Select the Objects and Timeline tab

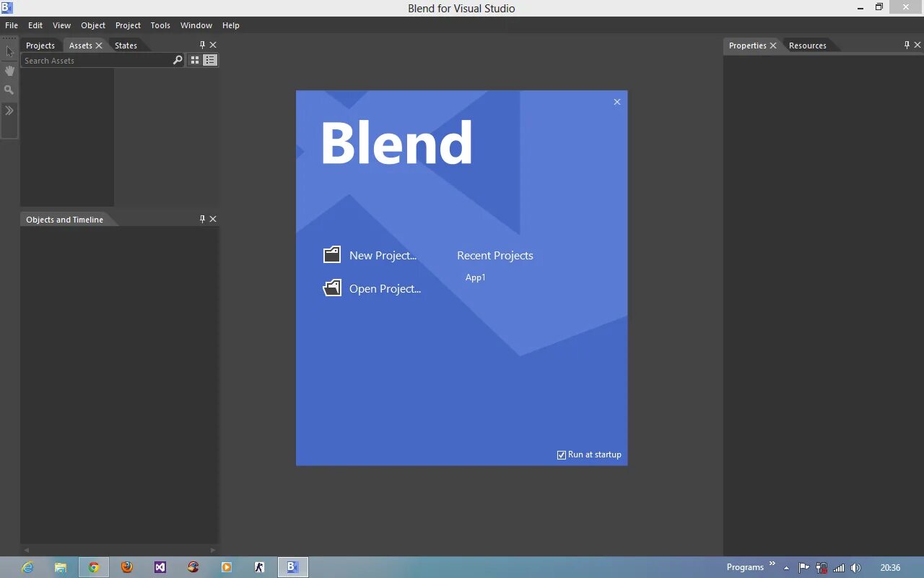[x=64, y=220]
